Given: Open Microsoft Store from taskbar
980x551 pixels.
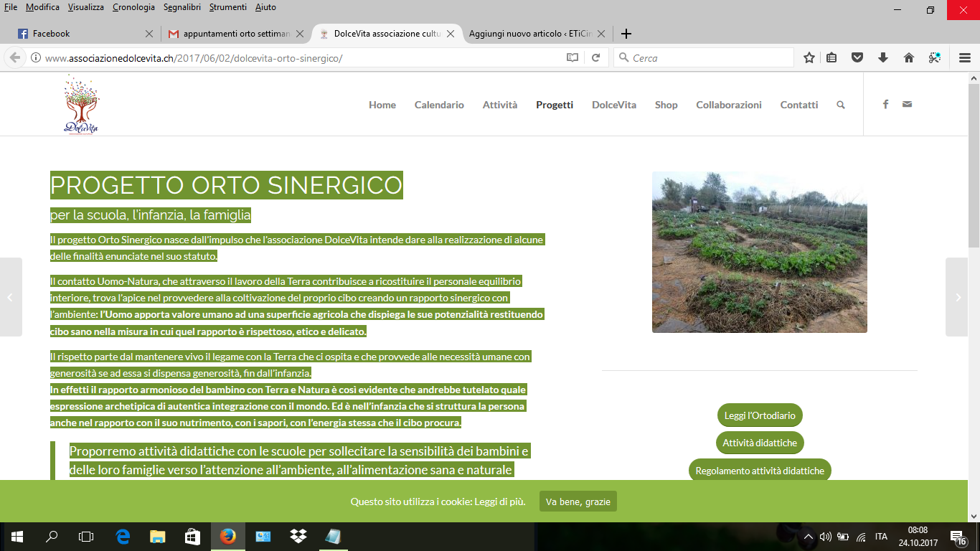Looking at the screenshot, I should (192, 537).
